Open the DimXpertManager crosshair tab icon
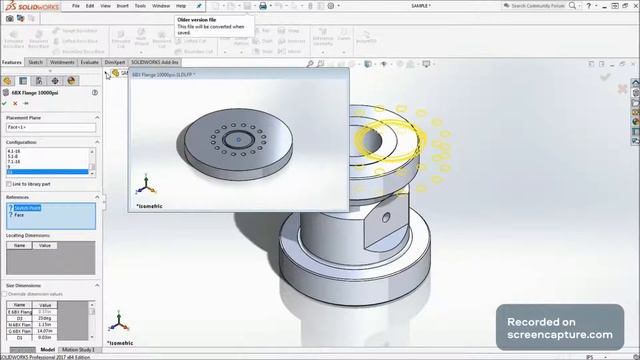 (55, 81)
